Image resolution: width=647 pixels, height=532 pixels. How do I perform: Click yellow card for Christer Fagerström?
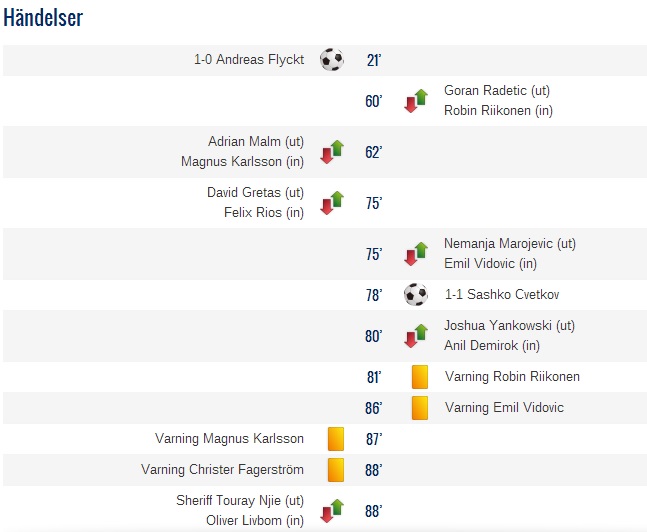click(x=336, y=470)
